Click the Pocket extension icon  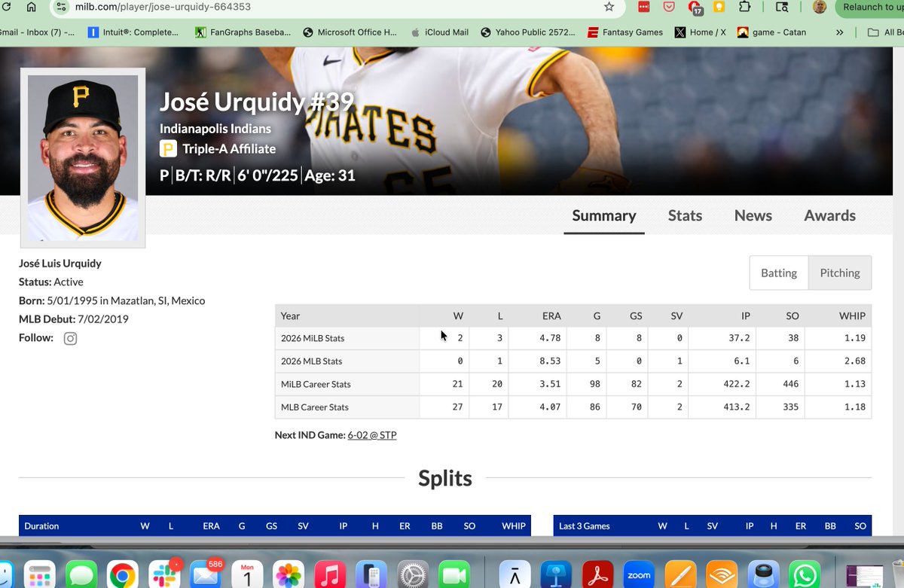(x=668, y=7)
